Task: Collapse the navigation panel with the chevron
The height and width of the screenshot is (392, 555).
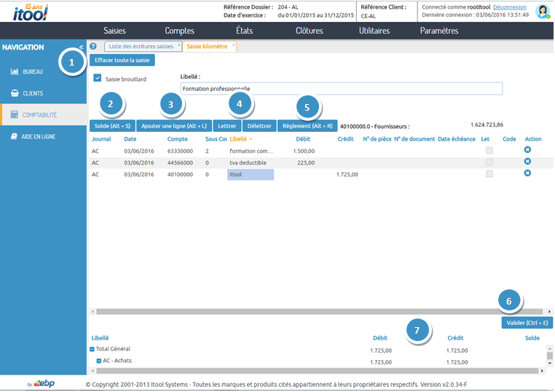Action: click(x=81, y=47)
